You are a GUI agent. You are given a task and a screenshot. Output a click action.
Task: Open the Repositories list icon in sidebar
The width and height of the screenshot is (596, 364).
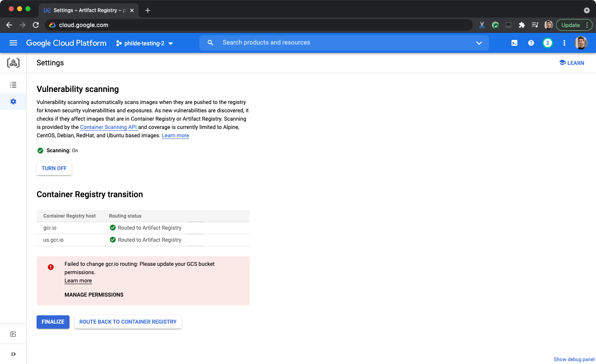13,85
